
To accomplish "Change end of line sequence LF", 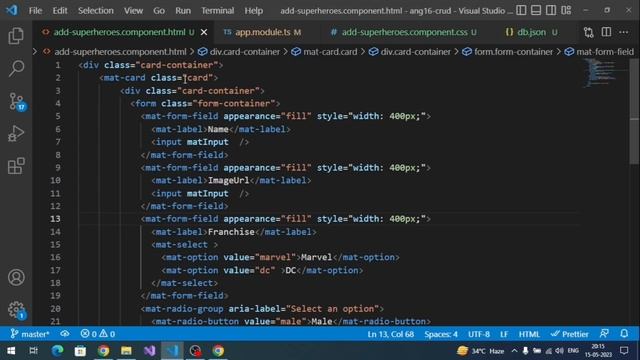I will (504, 334).
